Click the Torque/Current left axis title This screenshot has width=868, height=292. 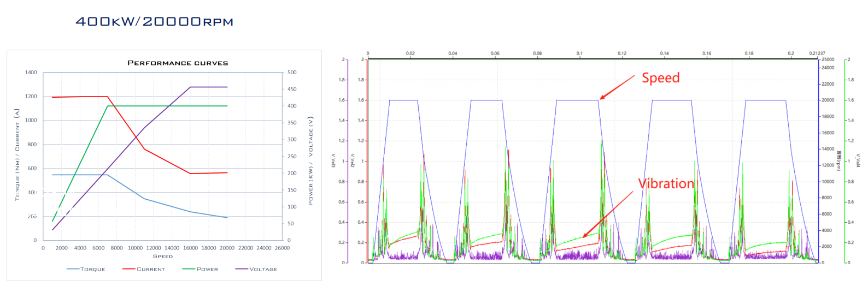(x=17, y=155)
